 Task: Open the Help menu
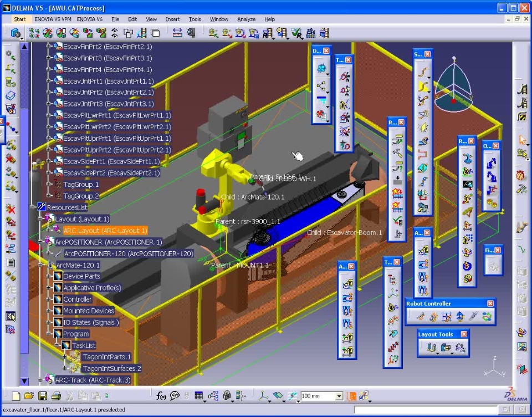pos(270,19)
